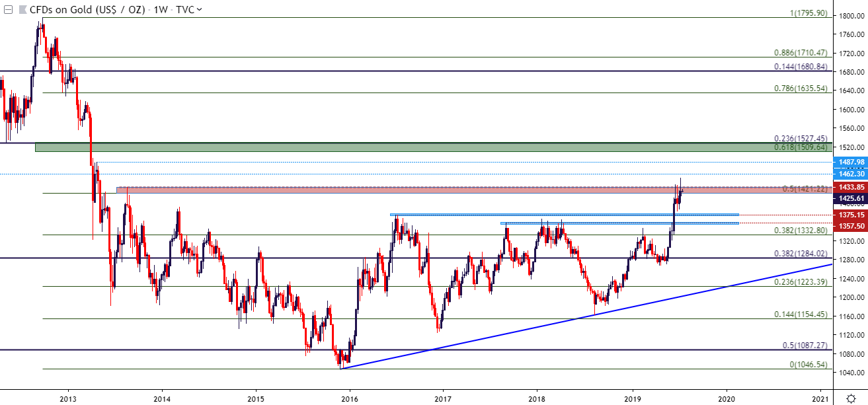
Task: Click the 0.236(1527.45) Fibonacci label
Action: [801, 139]
